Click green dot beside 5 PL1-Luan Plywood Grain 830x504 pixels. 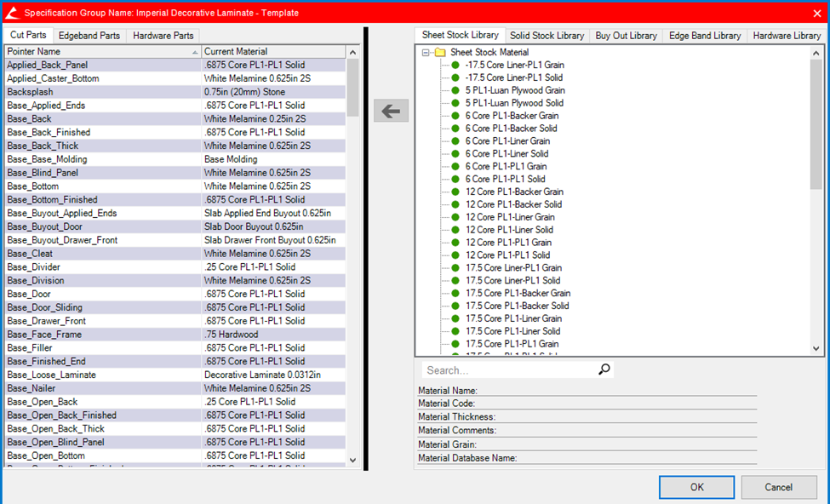pyautogui.click(x=455, y=90)
